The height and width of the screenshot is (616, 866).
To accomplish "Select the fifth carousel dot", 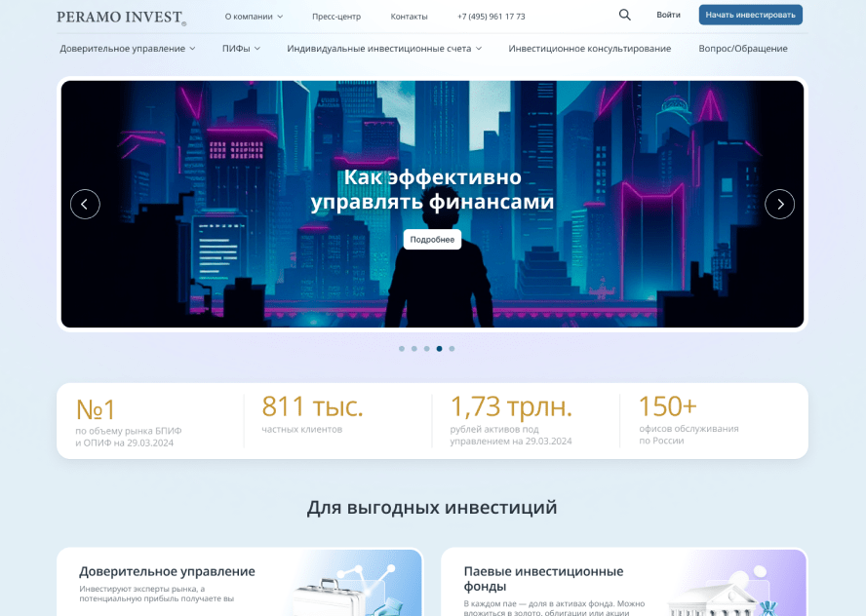I will [x=452, y=348].
